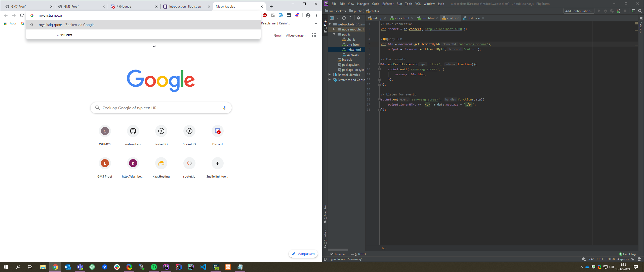Click the Add Configuration button
This screenshot has width=644, height=272.
[579, 11]
